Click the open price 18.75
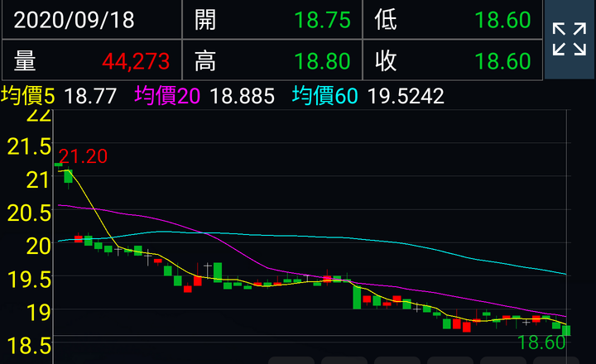This screenshot has width=596, height=364. (322, 20)
